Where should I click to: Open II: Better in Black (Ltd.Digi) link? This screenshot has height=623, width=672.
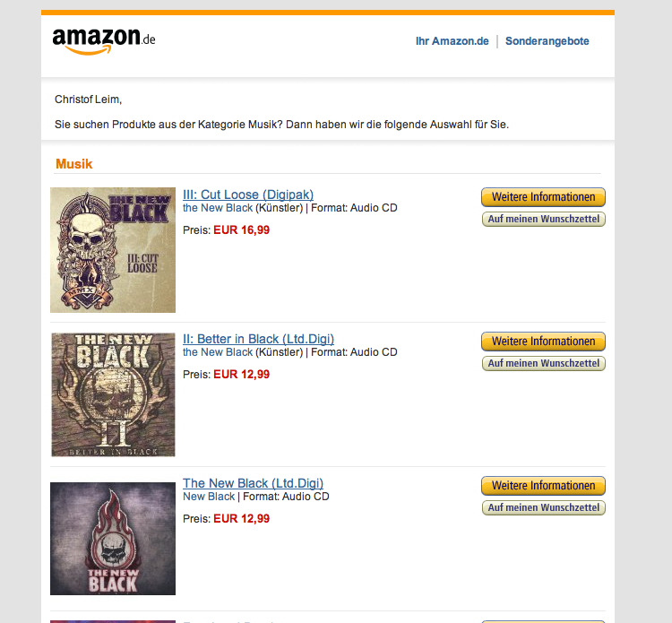pyautogui.click(x=258, y=339)
